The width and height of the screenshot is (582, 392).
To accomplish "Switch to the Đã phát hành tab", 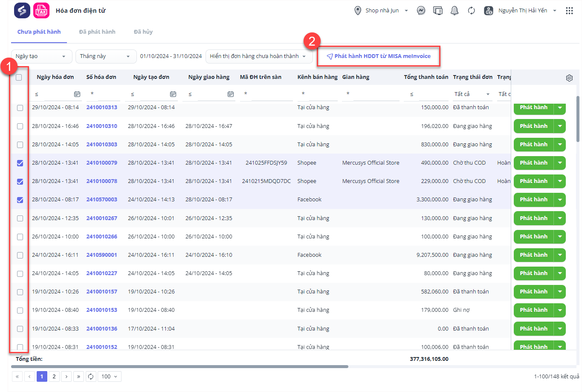I will 97,32.
